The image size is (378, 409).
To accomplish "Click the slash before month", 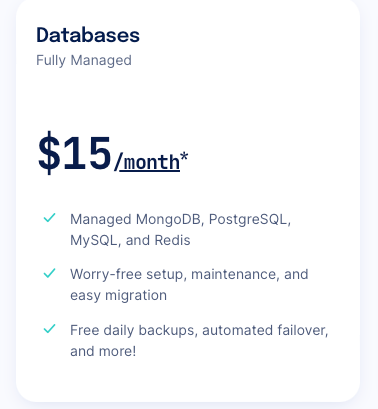I will tap(118, 162).
